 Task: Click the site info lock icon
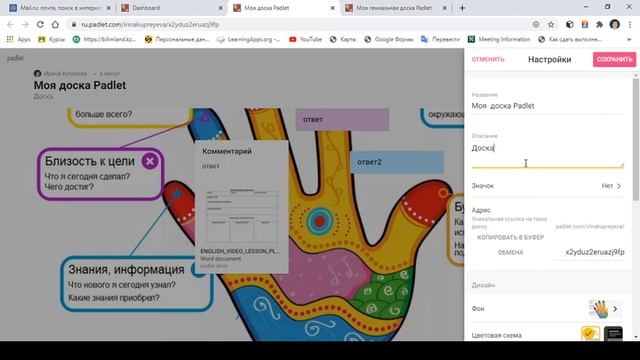pos(73,24)
